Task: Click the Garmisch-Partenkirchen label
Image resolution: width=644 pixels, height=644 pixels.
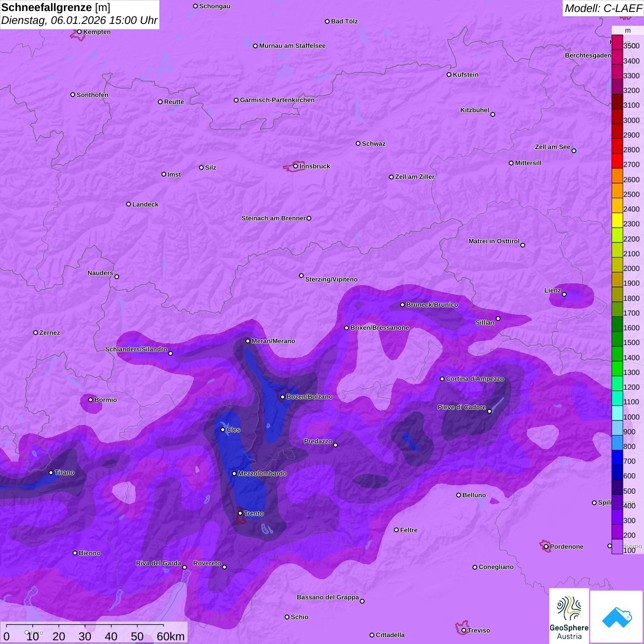Action: click(x=277, y=100)
